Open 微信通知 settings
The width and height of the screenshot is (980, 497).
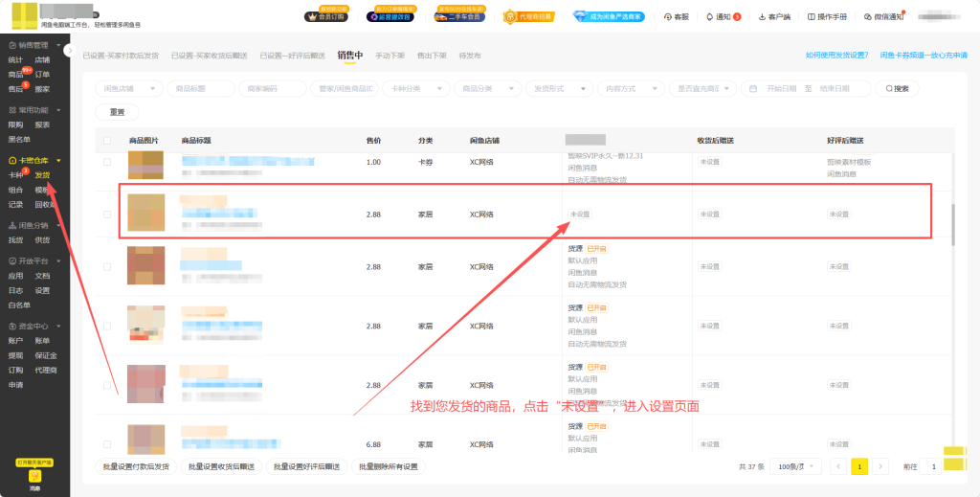pos(883,17)
